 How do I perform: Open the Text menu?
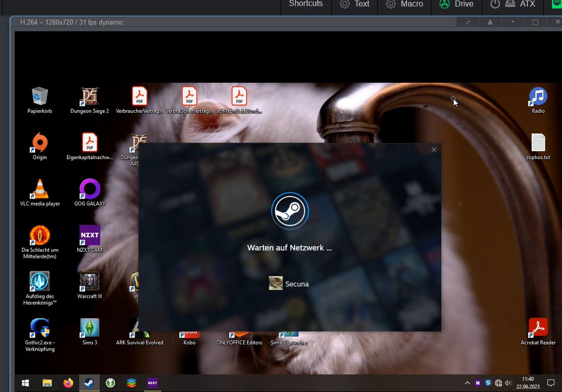354,4
